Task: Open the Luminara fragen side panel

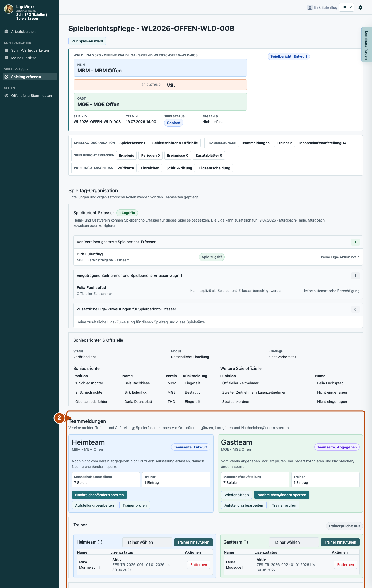Action: (x=366, y=45)
